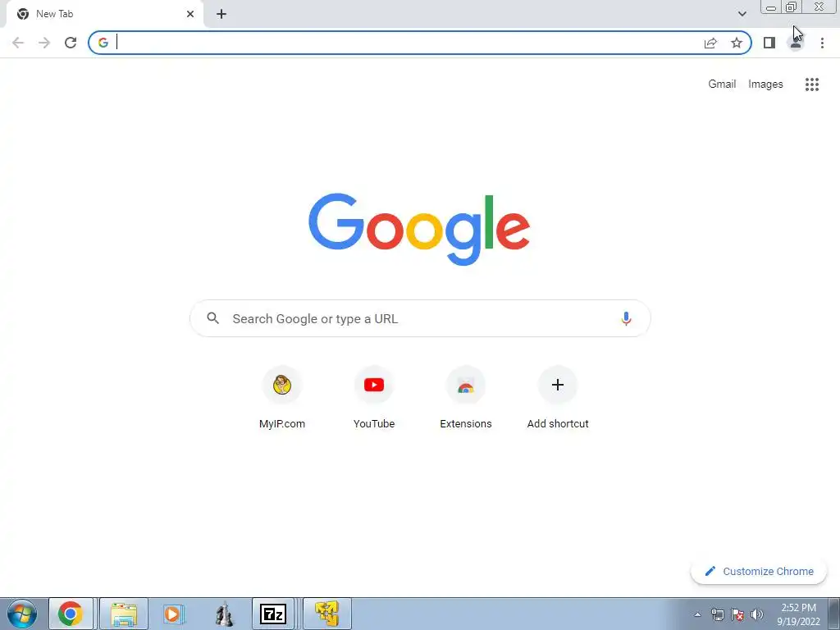Bookmark this tab with star icon
The width and height of the screenshot is (840, 630).
tap(737, 43)
